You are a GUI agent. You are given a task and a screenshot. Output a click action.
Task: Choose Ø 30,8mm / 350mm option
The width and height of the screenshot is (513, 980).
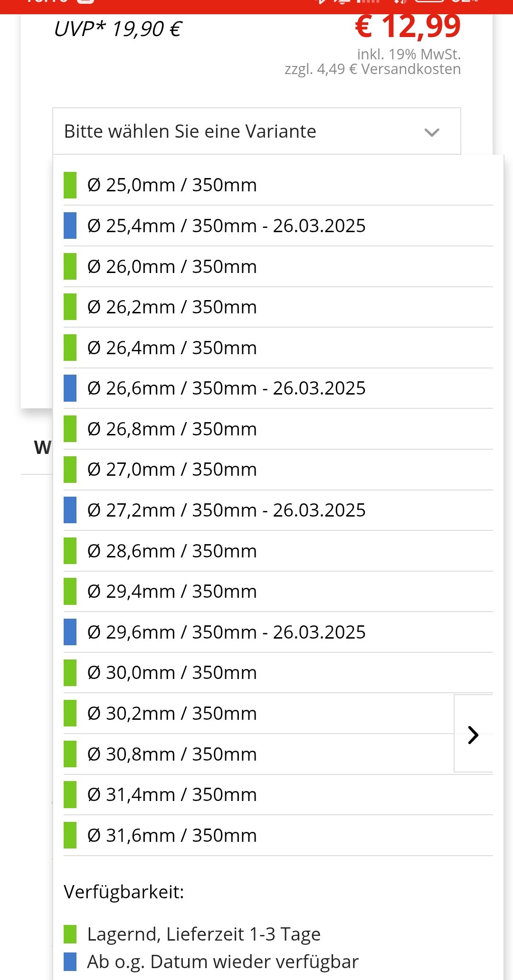click(172, 754)
